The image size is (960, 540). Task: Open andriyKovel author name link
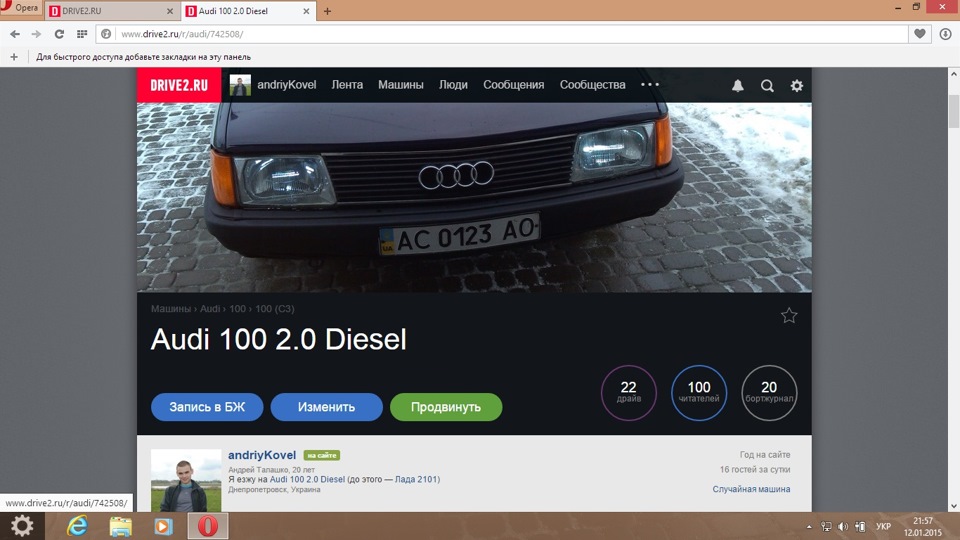pyautogui.click(x=262, y=455)
